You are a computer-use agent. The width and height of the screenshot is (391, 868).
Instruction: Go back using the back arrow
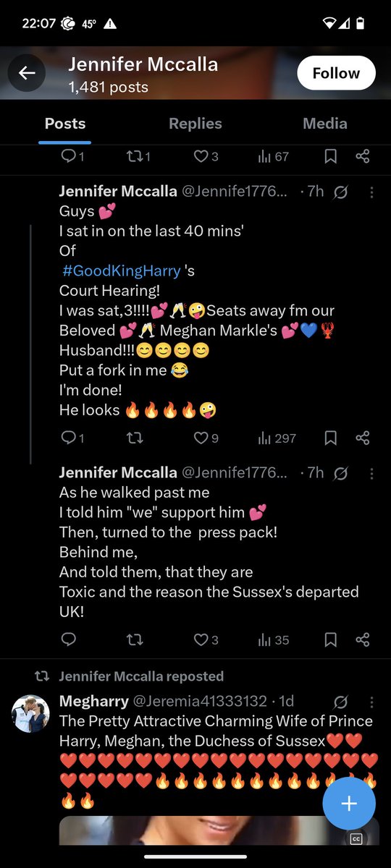click(x=27, y=73)
